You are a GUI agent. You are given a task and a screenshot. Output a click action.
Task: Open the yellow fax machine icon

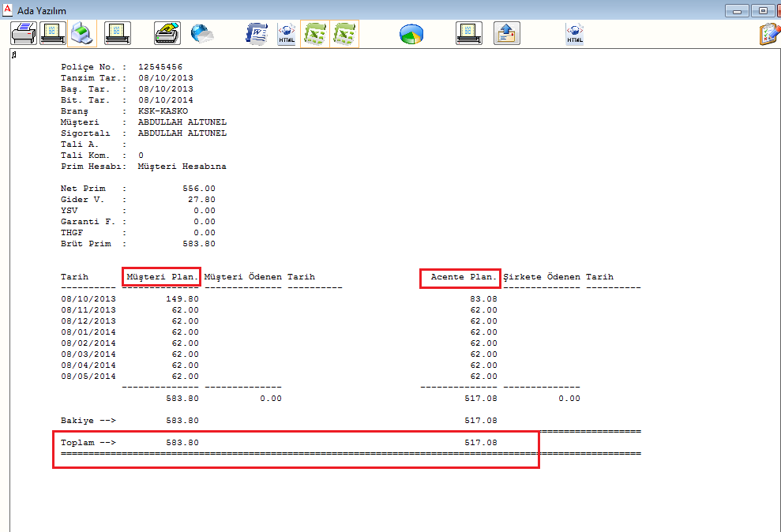click(167, 34)
